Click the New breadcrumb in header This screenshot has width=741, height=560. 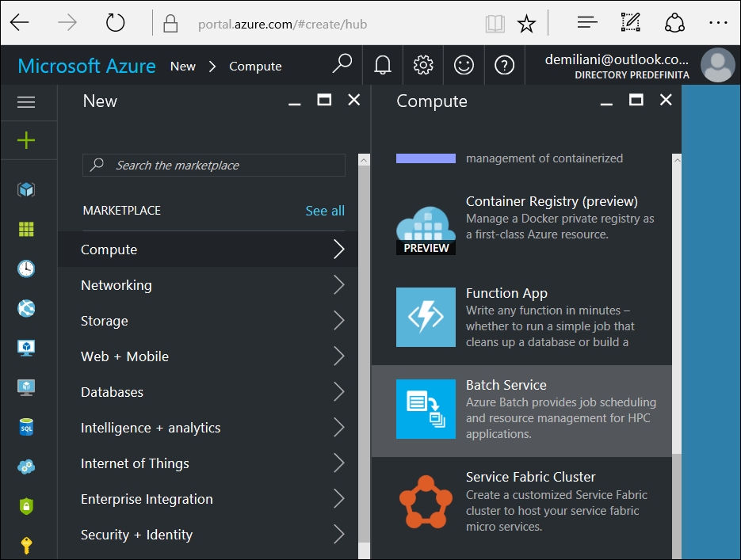point(183,66)
